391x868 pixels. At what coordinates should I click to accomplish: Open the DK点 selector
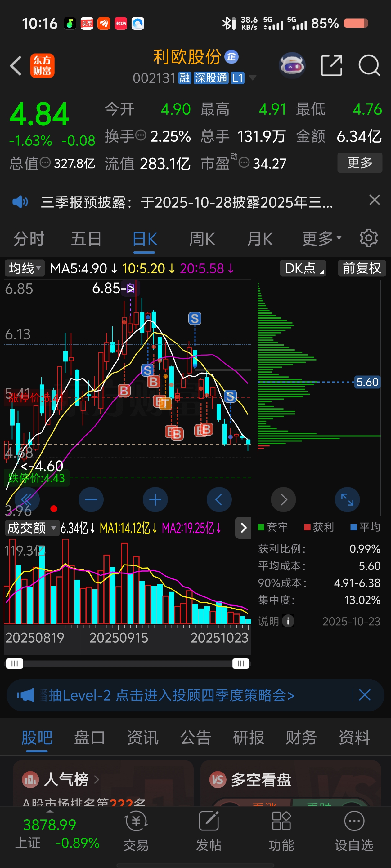303,268
